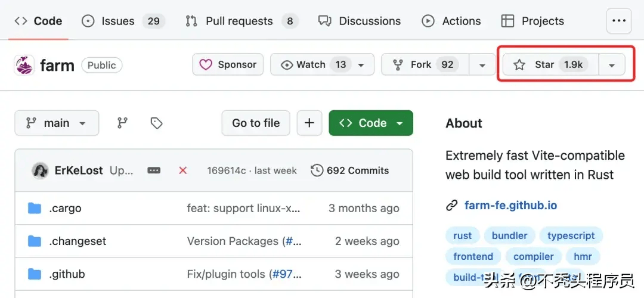Open the 692 Commits history
Viewport: 644px width, 298px height.
point(350,170)
